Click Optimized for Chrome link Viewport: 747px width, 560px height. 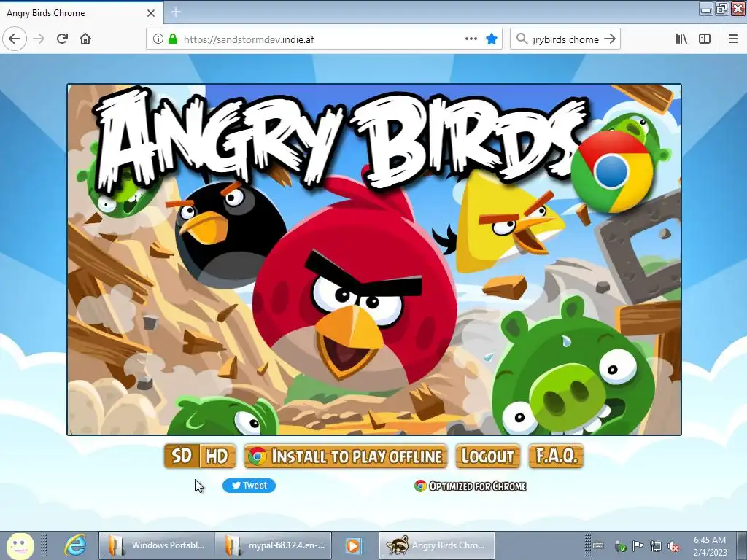pos(471,486)
